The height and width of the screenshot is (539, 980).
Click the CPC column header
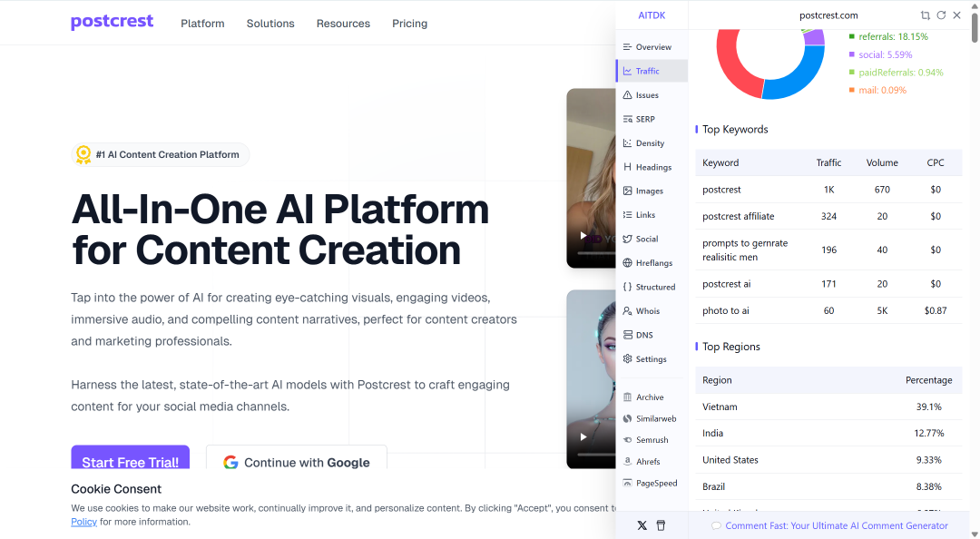tap(935, 162)
